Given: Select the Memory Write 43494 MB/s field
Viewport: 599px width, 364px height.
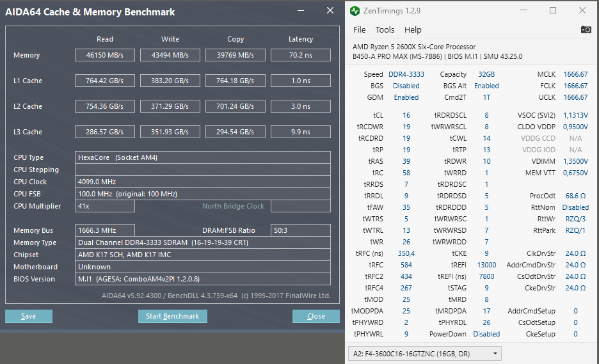Looking at the screenshot, I should coord(170,55).
